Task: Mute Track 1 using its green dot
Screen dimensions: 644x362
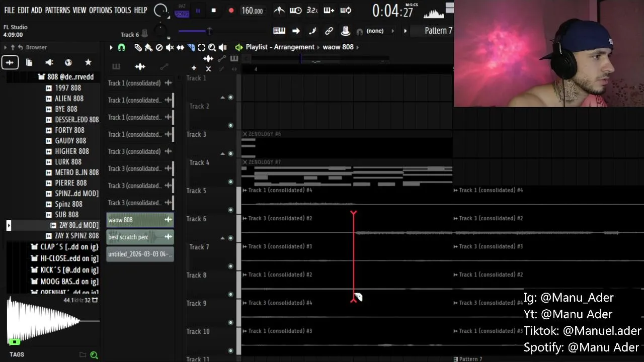Action: 230,97
